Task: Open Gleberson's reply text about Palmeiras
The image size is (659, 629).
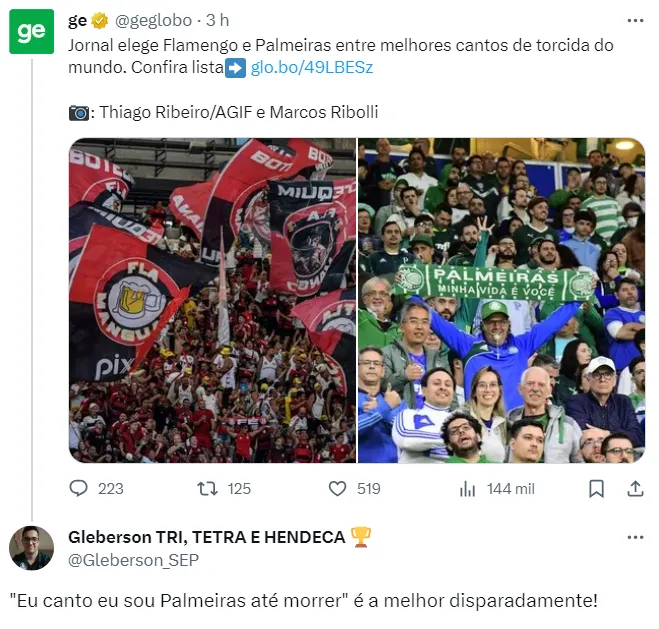Action: [x=303, y=600]
